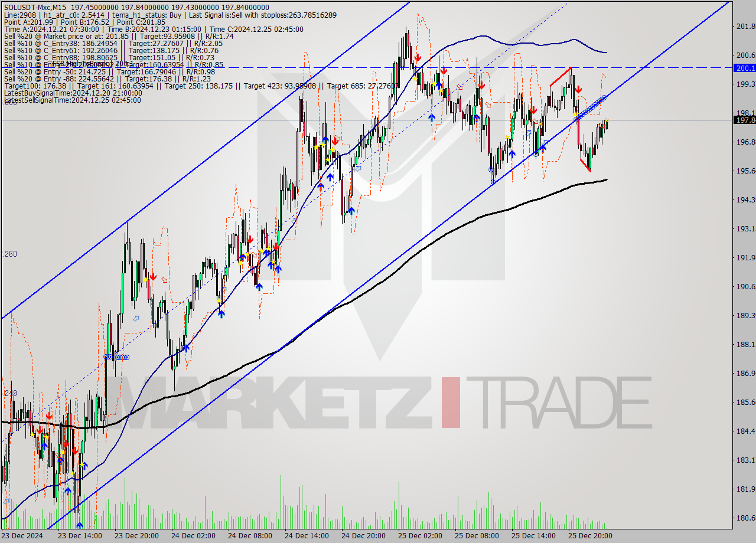
Task: Click the 199.3 price axis label
Action: click(x=745, y=84)
